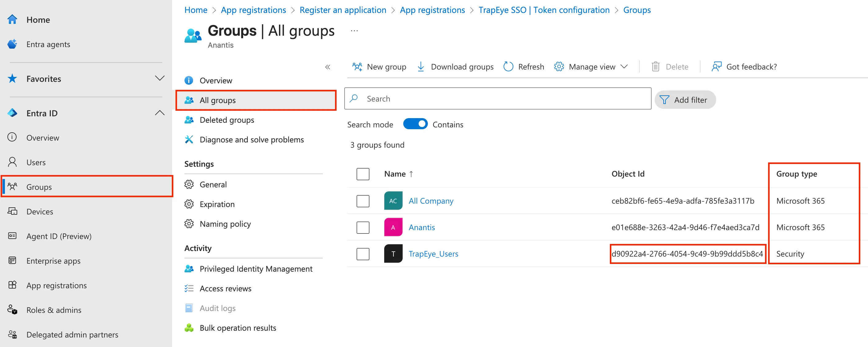Sort by the Name column header
Image resolution: width=868 pixels, height=347 pixels.
[395, 174]
